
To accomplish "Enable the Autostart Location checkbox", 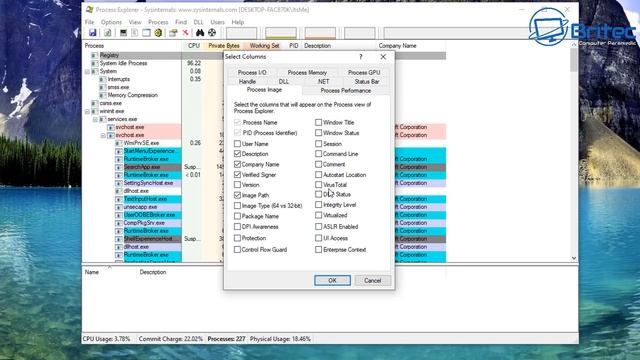I will (x=318, y=174).
